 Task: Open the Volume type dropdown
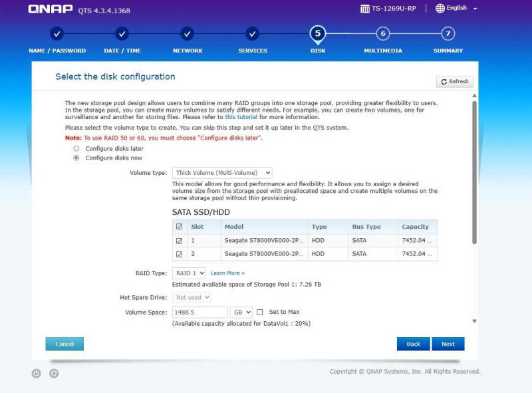222,173
